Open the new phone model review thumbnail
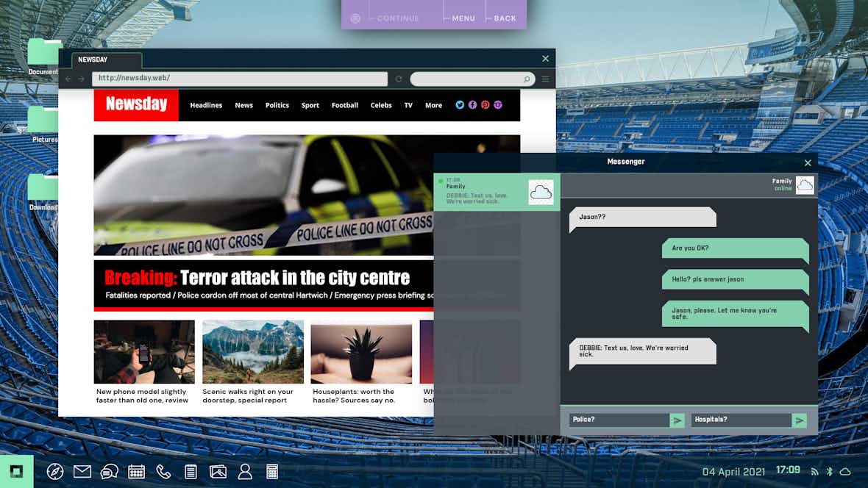Screen dimensions: 868x488 (144, 352)
